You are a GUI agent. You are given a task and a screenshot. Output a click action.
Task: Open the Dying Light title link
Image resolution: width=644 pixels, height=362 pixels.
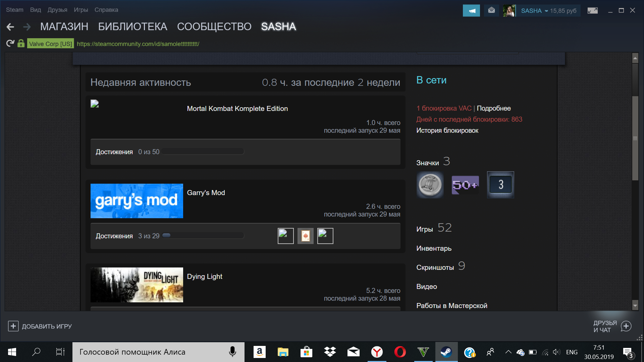tap(205, 277)
